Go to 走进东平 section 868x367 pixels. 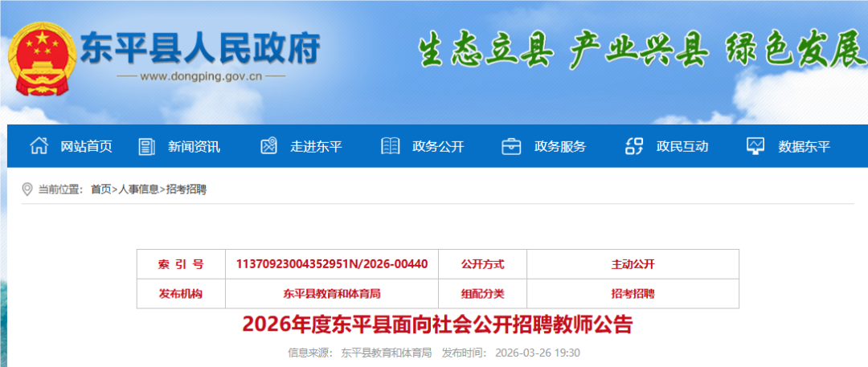(316, 146)
